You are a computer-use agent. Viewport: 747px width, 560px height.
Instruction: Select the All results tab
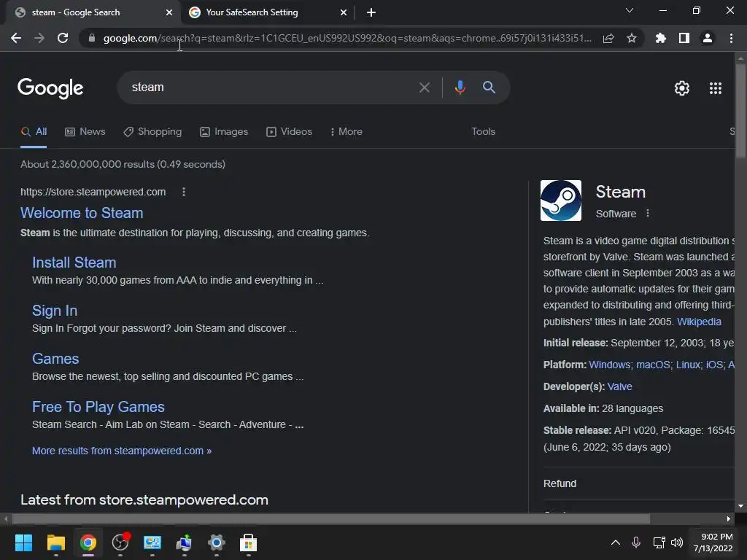tap(34, 132)
